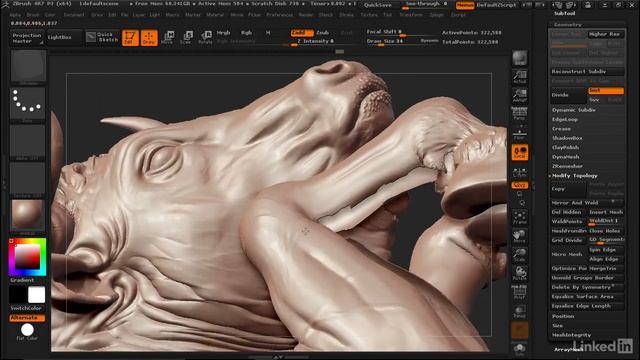Select the Scale transform tool in top shelf

point(186,37)
